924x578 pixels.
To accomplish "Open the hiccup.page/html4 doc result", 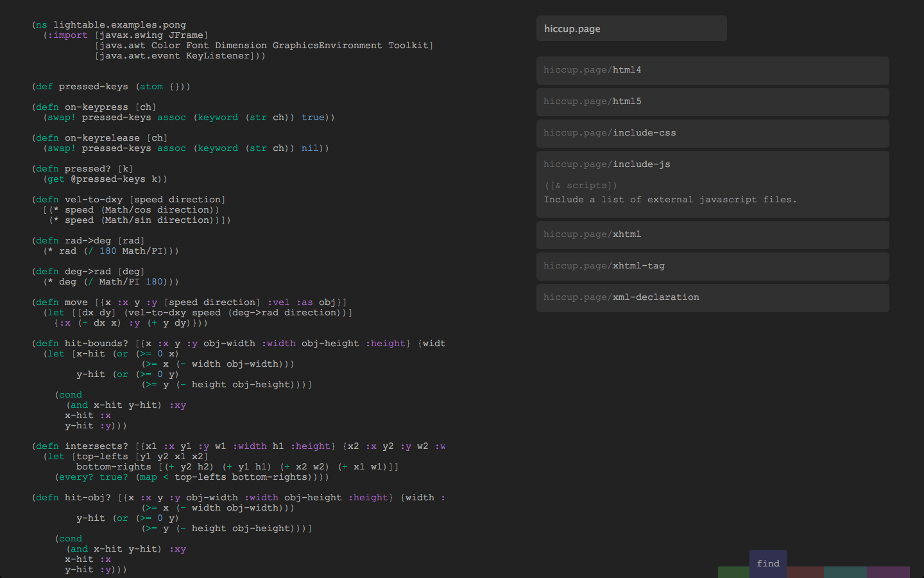I will pyautogui.click(x=712, y=70).
